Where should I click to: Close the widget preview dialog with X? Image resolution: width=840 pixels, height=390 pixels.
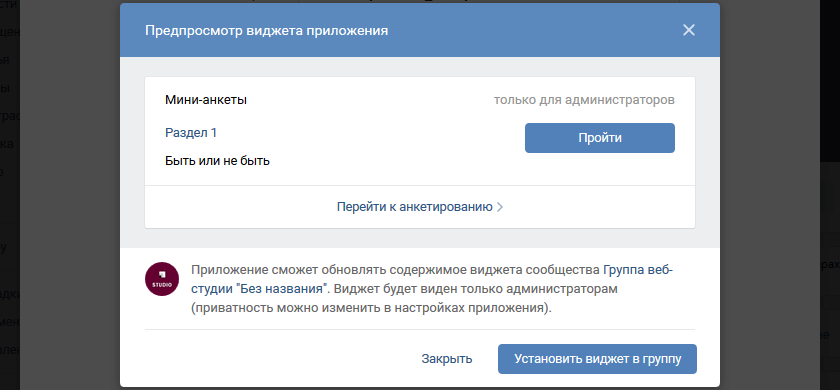[x=688, y=30]
